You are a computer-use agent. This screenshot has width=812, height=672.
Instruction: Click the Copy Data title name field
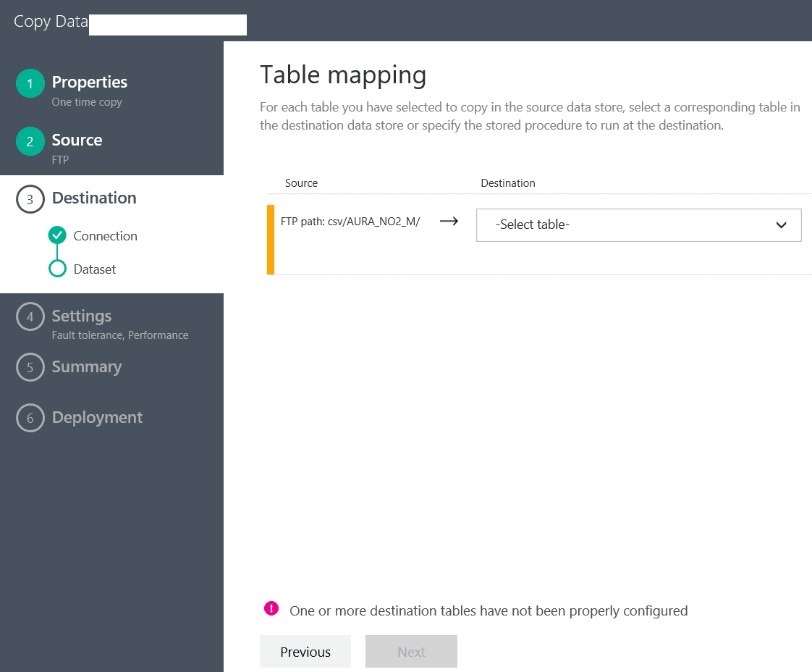tap(168, 25)
